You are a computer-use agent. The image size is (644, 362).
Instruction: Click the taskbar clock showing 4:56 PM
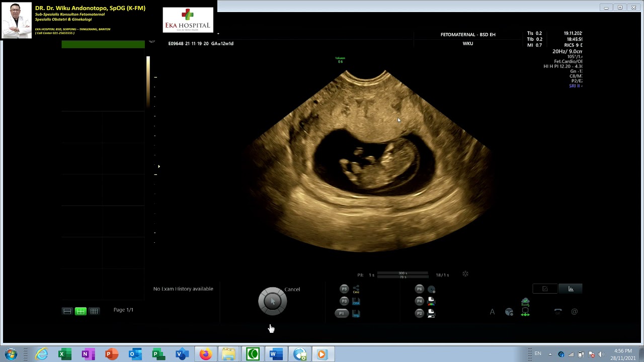[x=623, y=354]
